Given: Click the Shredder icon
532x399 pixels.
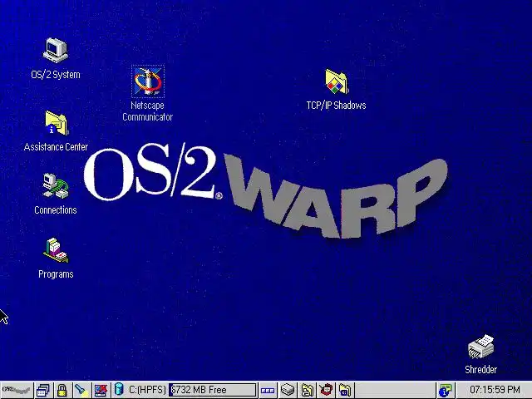Looking at the screenshot, I should pos(480,347).
